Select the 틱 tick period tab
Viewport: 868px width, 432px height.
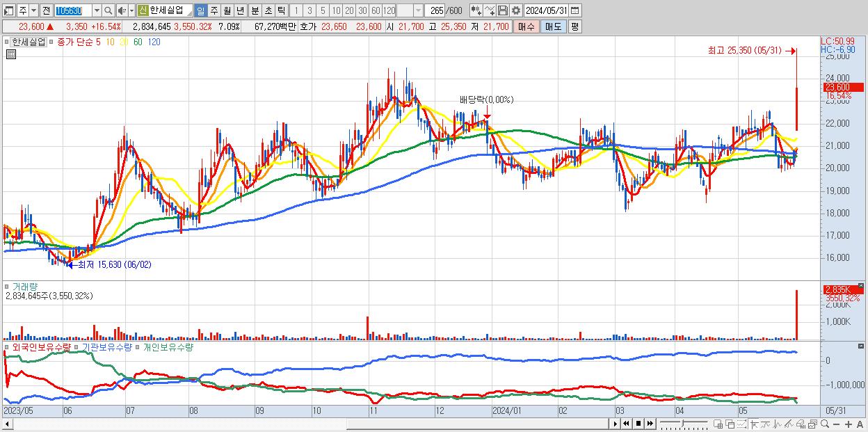pyautogui.click(x=281, y=10)
